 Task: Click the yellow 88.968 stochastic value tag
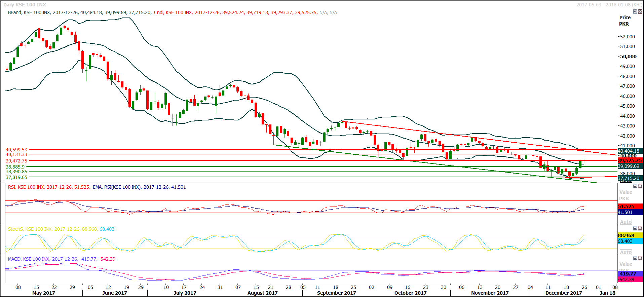pyautogui.click(x=626, y=235)
